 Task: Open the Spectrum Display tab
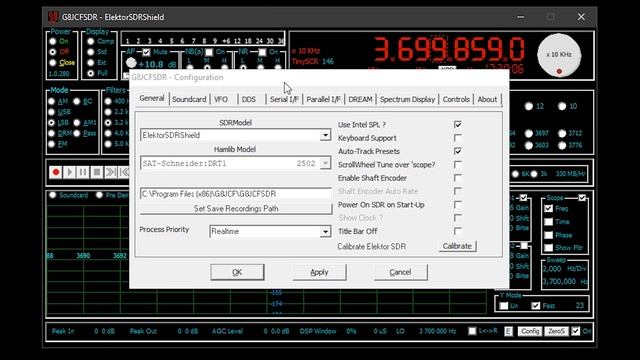tap(407, 99)
